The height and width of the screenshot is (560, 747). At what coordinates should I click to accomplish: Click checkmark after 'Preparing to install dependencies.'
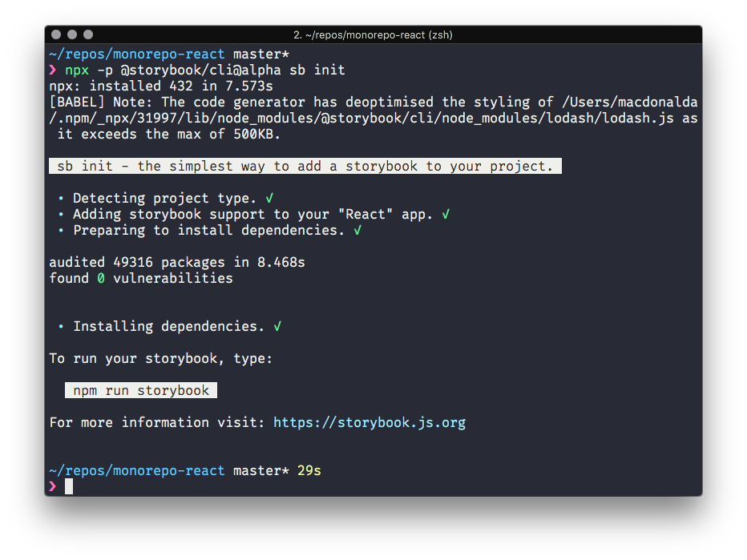pos(357,231)
